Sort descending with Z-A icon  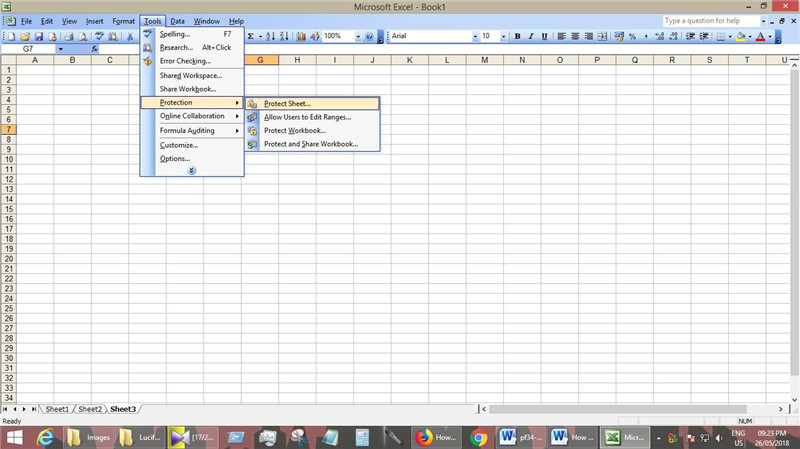[x=284, y=36]
